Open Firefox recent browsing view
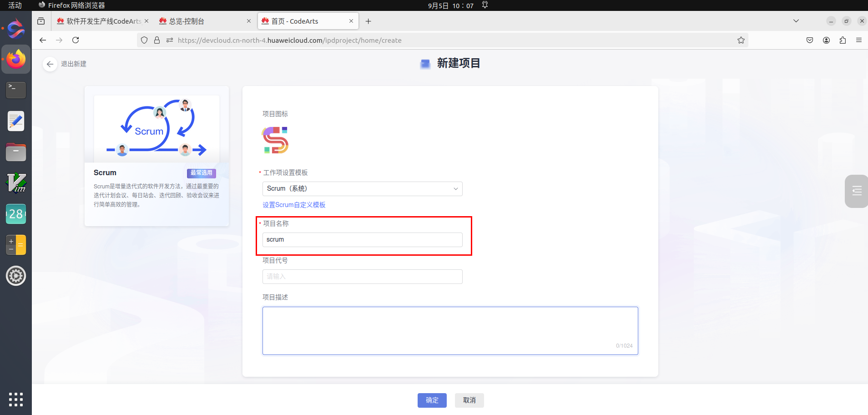This screenshot has width=868, height=415. [41, 21]
